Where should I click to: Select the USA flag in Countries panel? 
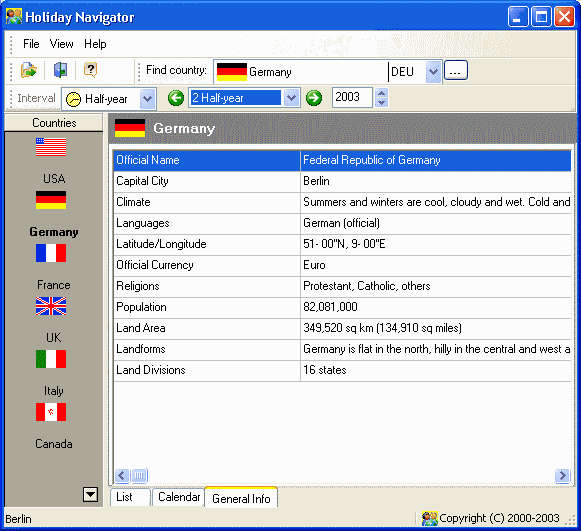click(x=51, y=147)
